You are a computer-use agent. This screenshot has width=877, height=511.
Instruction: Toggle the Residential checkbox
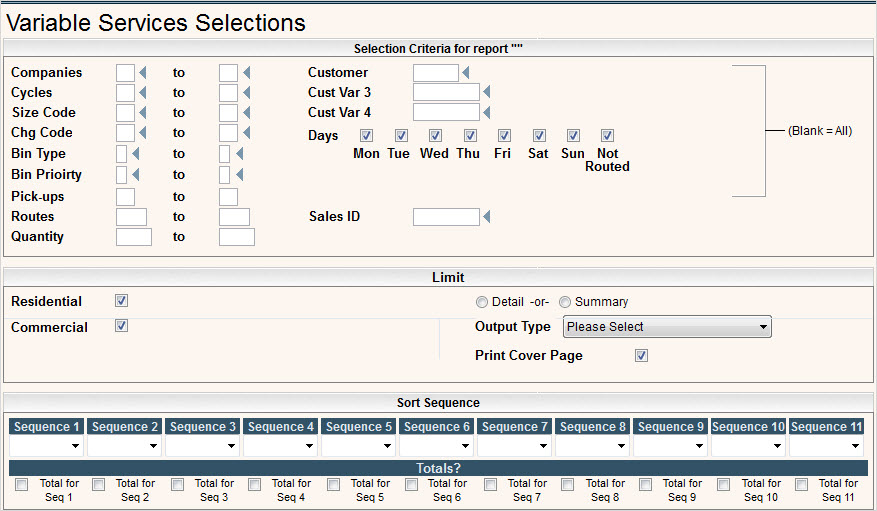click(121, 301)
